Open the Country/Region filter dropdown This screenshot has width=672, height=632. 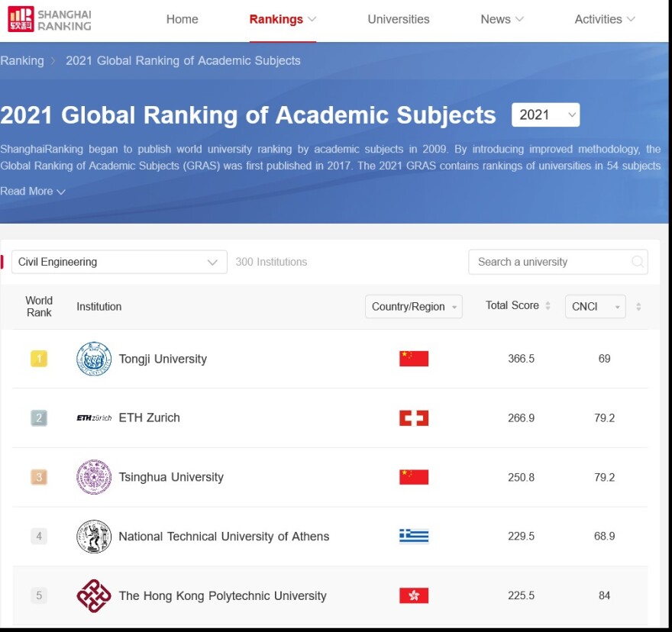pyautogui.click(x=413, y=307)
